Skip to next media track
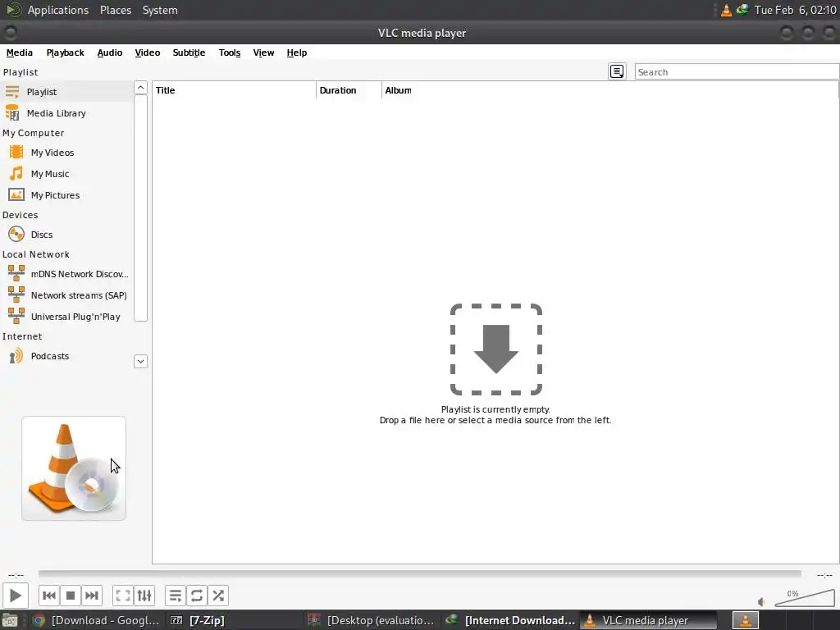This screenshot has width=840, height=630. (92, 596)
